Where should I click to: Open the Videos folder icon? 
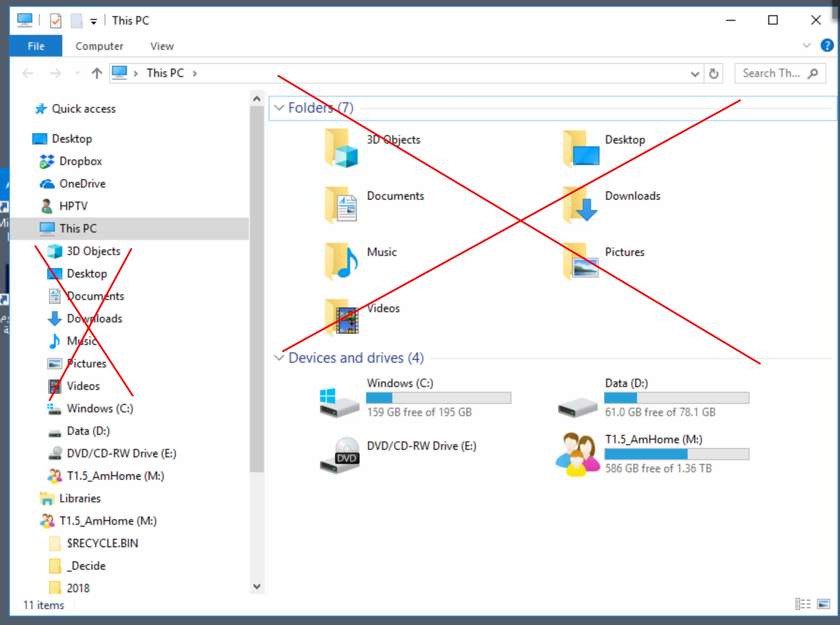[341, 317]
